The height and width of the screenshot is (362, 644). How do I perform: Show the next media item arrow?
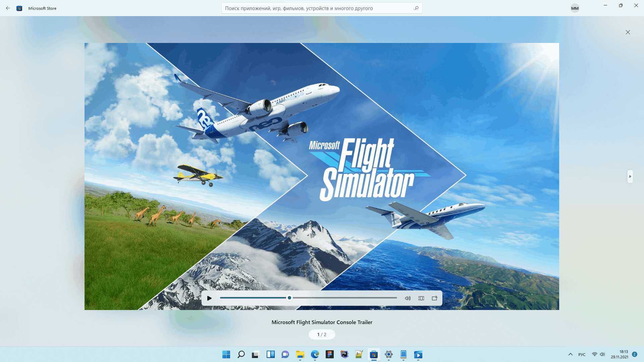tap(630, 176)
